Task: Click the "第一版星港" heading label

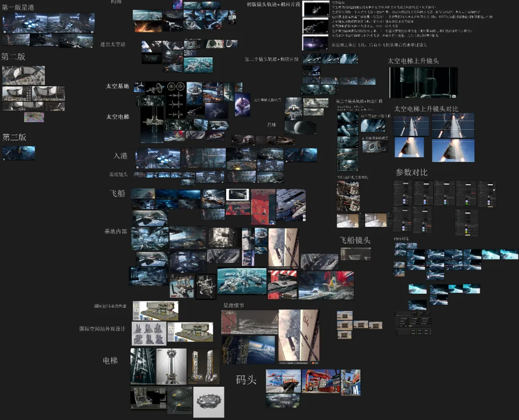Action: [18, 7]
